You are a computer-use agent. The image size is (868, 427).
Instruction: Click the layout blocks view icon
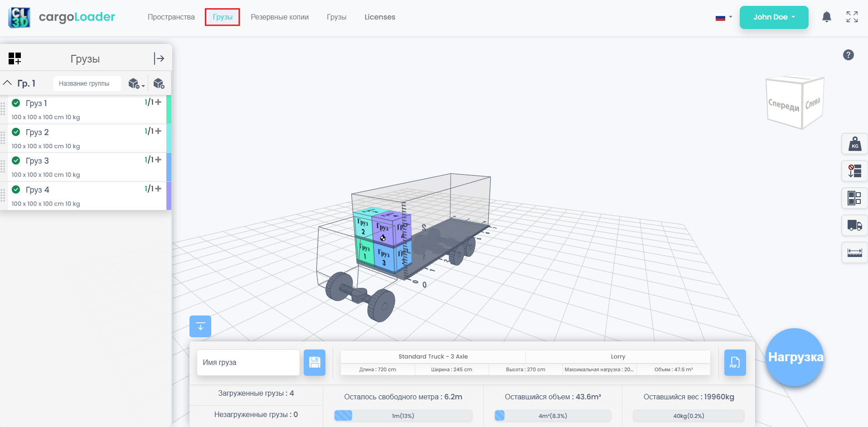click(854, 198)
